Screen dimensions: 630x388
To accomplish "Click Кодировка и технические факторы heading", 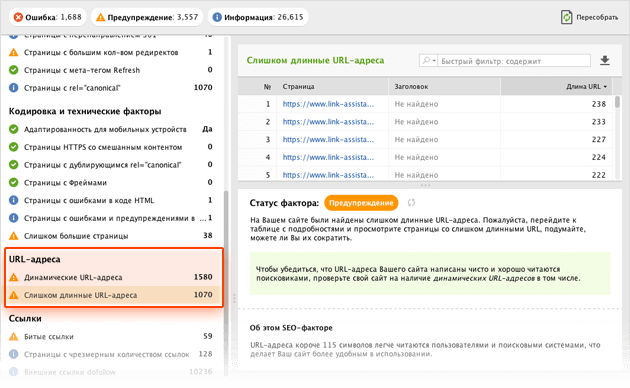I will 85,111.
